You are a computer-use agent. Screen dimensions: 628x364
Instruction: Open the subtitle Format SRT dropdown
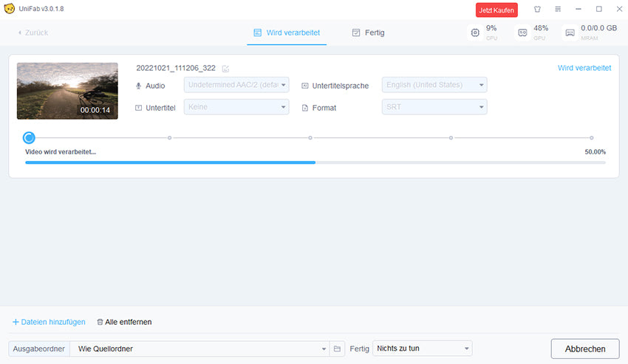(434, 107)
